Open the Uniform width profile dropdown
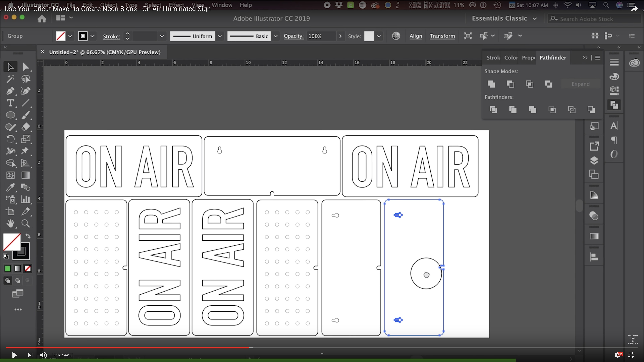This screenshot has height=362, width=644. click(220, 36)
